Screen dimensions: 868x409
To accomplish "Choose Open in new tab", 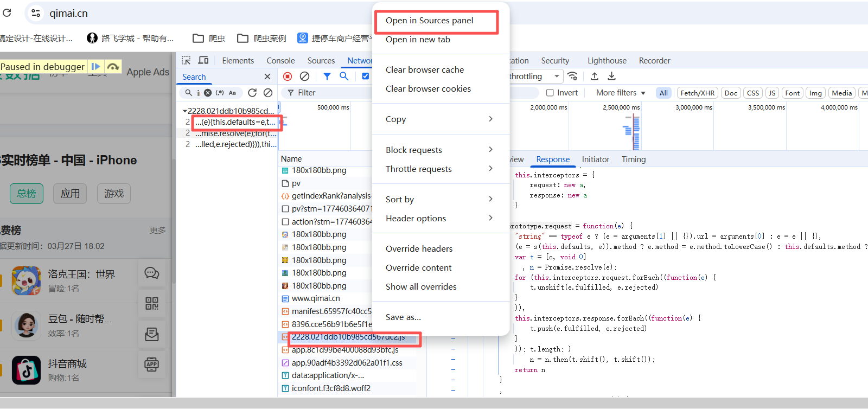I will click(441, 39).
